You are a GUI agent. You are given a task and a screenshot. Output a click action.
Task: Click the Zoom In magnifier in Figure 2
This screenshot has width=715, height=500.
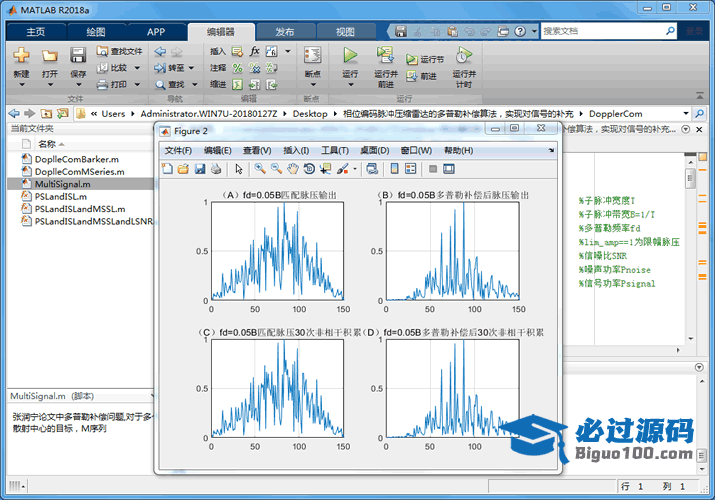[x=259, y=169]
